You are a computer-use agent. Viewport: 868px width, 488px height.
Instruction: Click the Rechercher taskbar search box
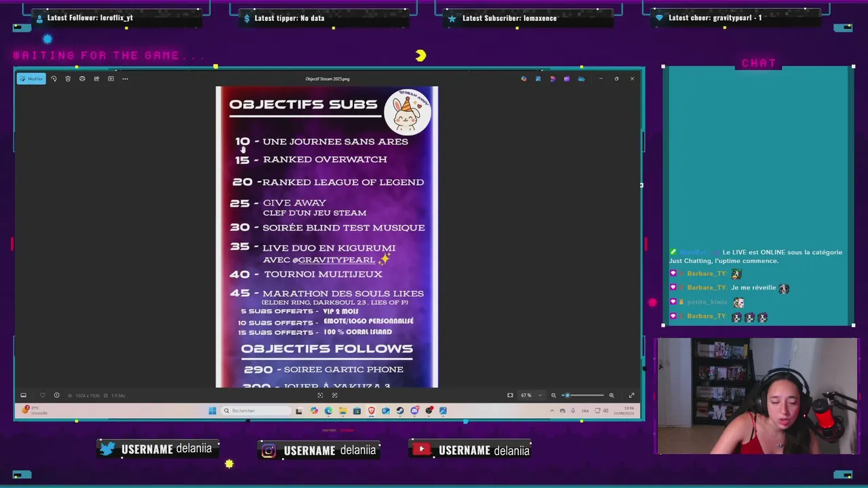pyautogui.click(x=256, y=411)
